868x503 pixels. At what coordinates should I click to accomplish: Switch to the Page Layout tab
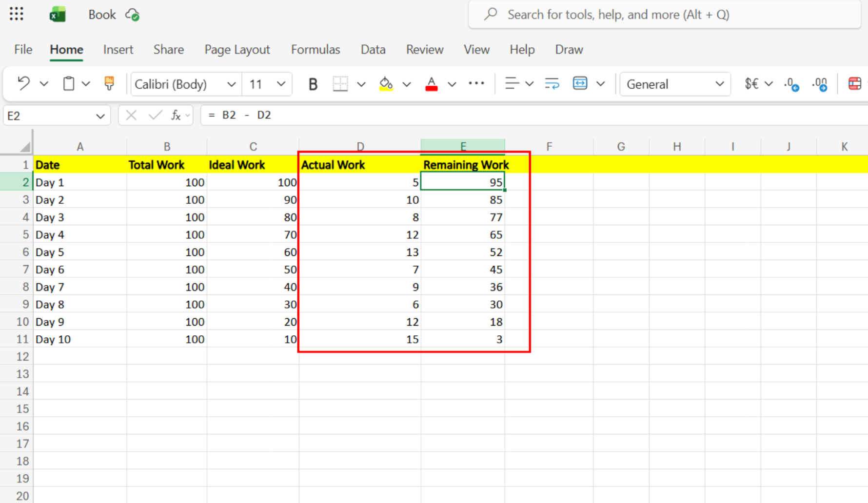tap(237, 49)
